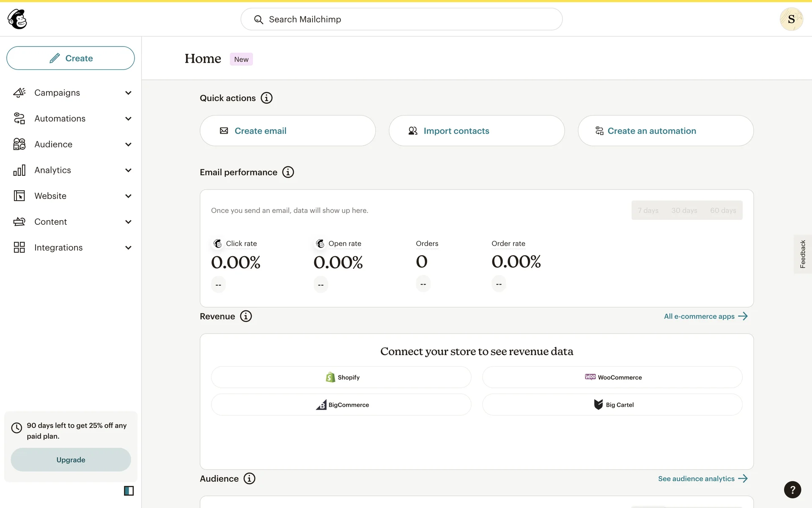Open the Website menu item
This screenshot has width=812, height=508.
(50, 196)
